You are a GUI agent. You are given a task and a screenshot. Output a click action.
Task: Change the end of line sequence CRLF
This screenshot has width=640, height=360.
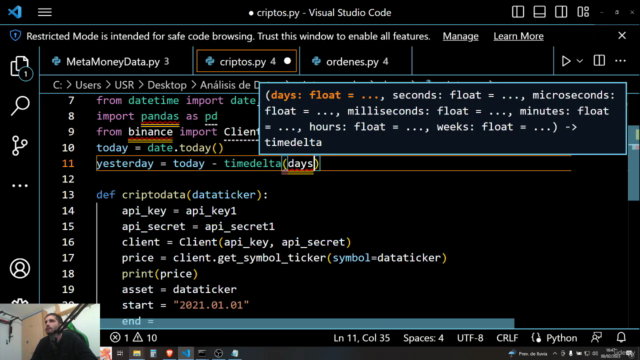(x=507, y=338)
